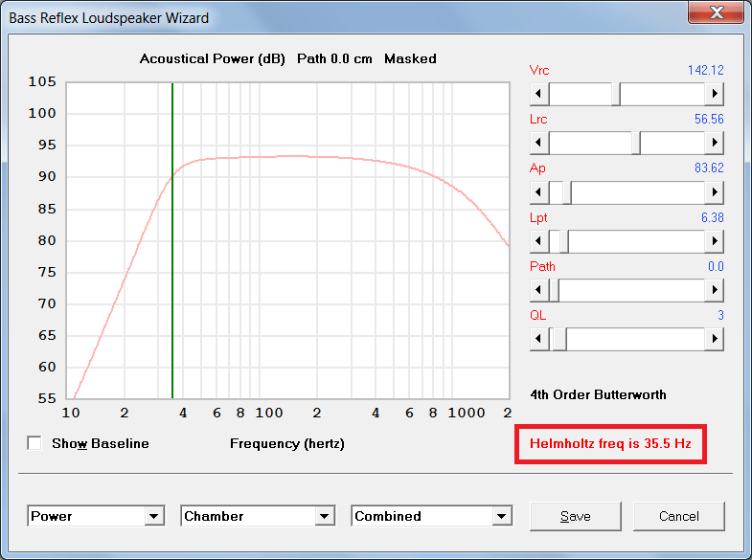Increase Lpt with the right scrollbar arrow
This screenshot has width=752, height=560.
pyautogui.click(x=714, y=241)
